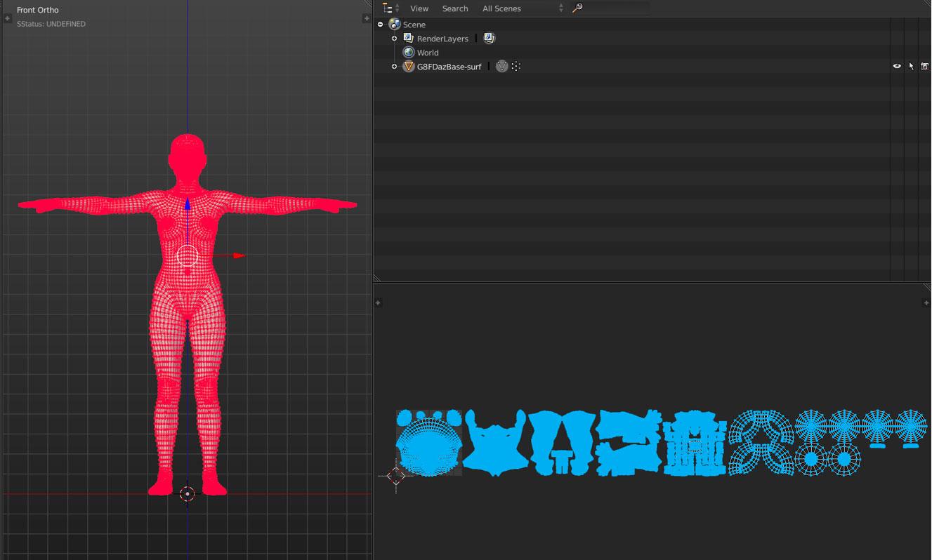Click the G8FDazBase-surf mesh object icon
The height and width of the screenshot is (560, 932).
click(x=409, y=67)
